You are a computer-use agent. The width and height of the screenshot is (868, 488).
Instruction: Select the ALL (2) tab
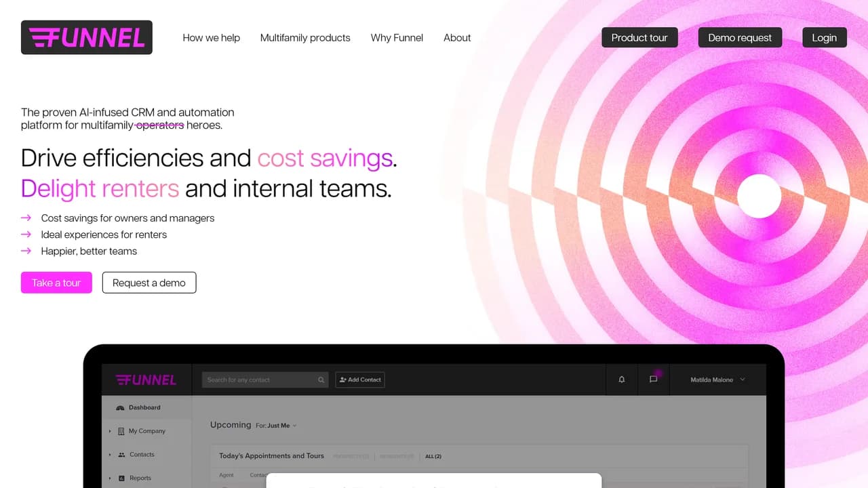(433, 456)
